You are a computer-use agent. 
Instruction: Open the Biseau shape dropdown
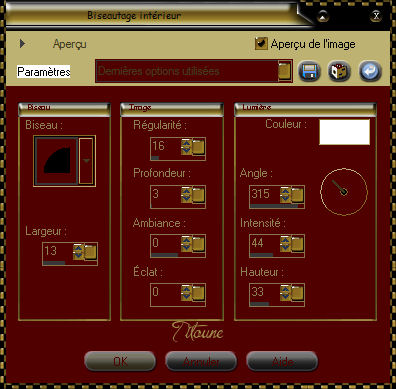(86, 161)
